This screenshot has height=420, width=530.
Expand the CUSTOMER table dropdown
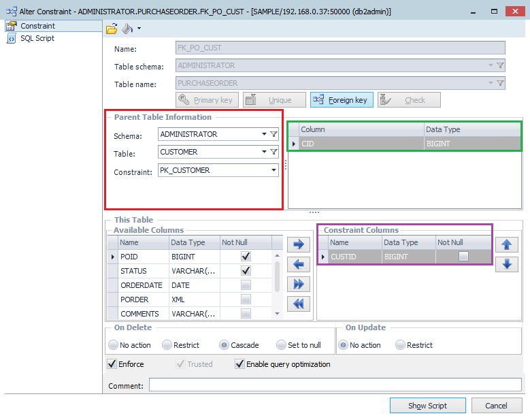pos(264,152)
